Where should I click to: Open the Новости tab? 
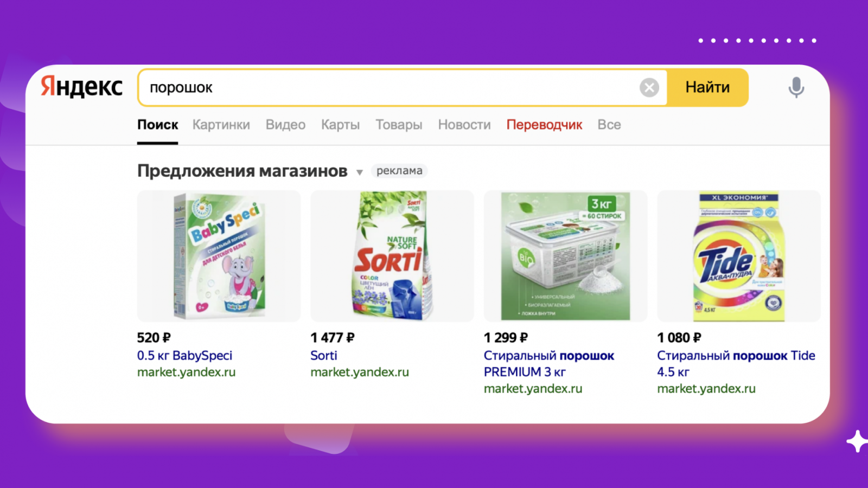[x=464, y=125]
